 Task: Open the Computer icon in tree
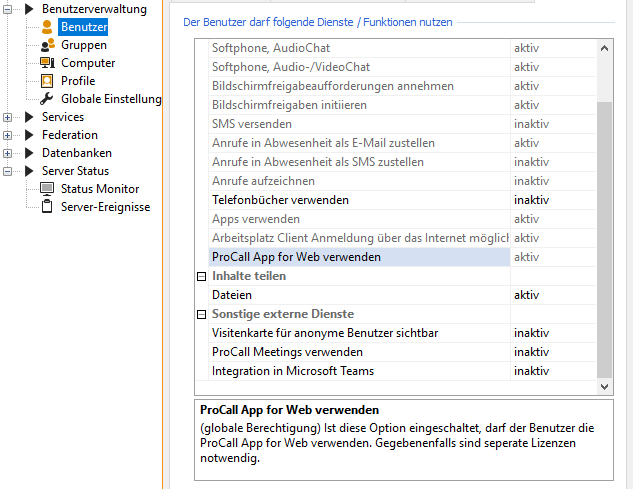coord(47,63)
